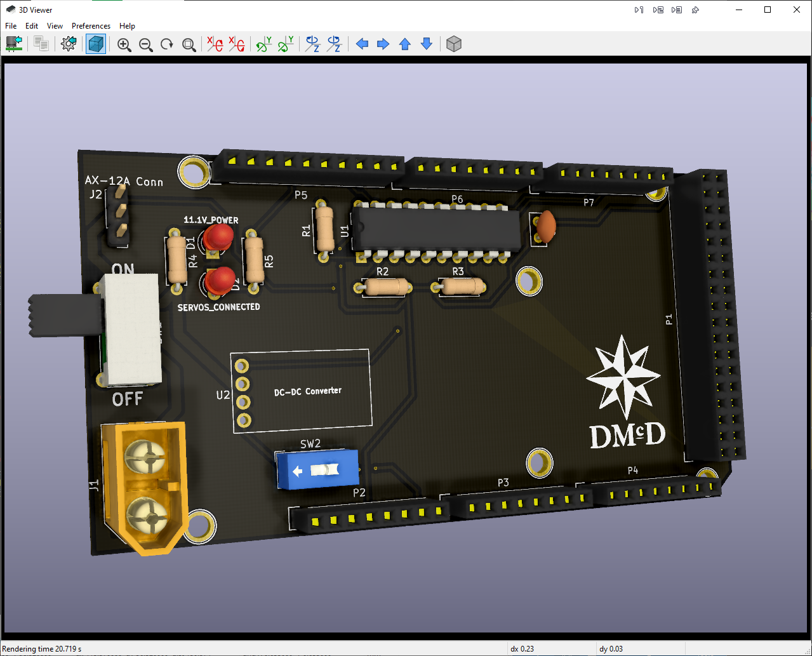Click the title bar icon labeled 2
The width and height of the screenshot is (812, 656).
pos(658,10)
